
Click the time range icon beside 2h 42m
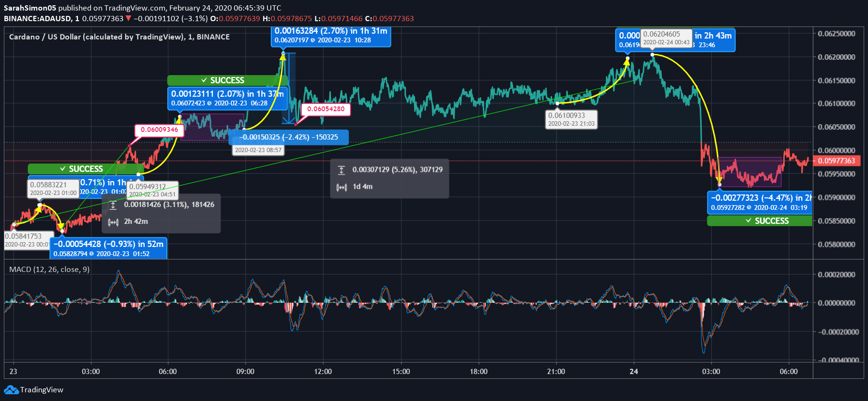(113, 222)
